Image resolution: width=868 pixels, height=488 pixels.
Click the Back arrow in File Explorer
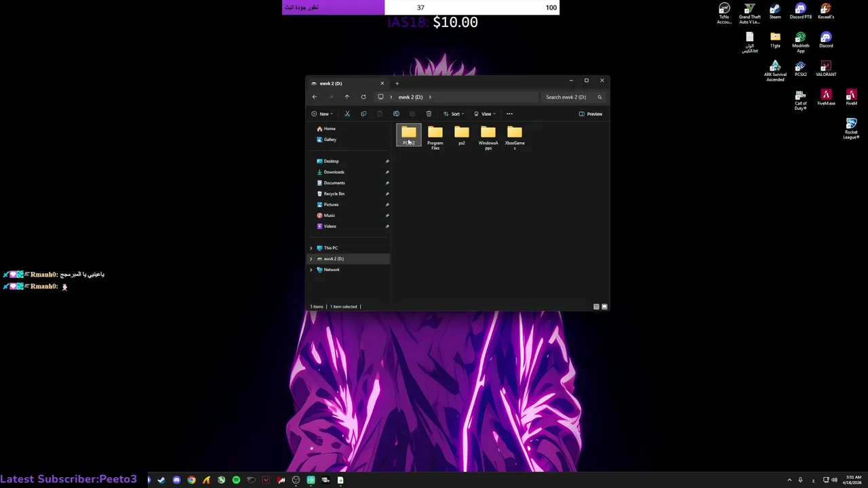[x=314, y=97]
